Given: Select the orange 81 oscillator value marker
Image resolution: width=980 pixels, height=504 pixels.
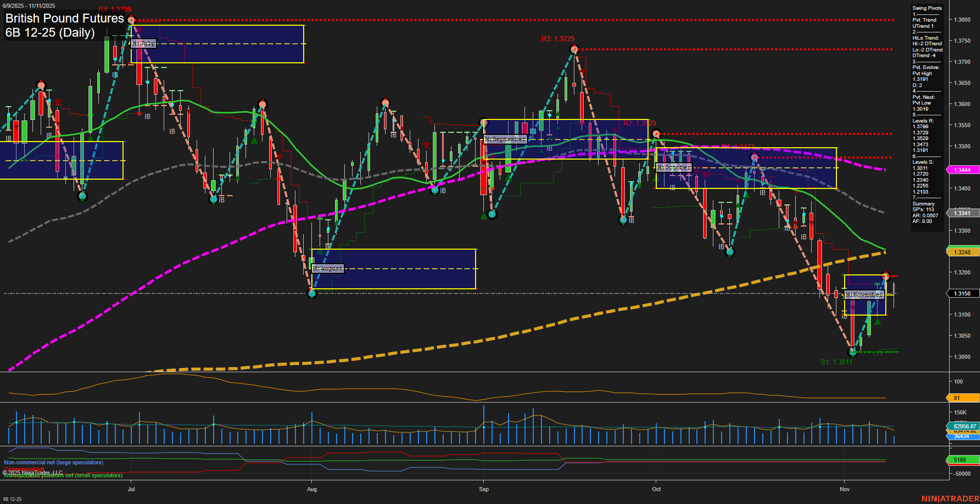Looking at the screenshot, I should [960, 397].
